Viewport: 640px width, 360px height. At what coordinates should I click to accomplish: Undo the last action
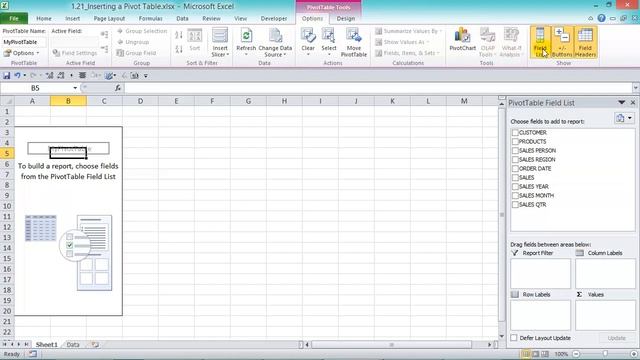[x=17, y=76]
